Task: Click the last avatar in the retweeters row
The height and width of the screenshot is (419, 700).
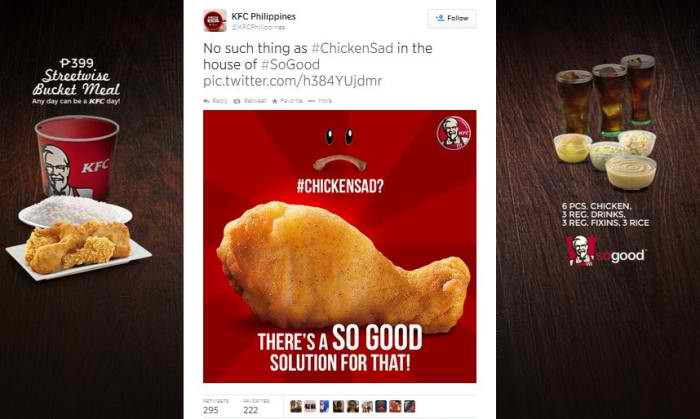Action: (409, 406)
